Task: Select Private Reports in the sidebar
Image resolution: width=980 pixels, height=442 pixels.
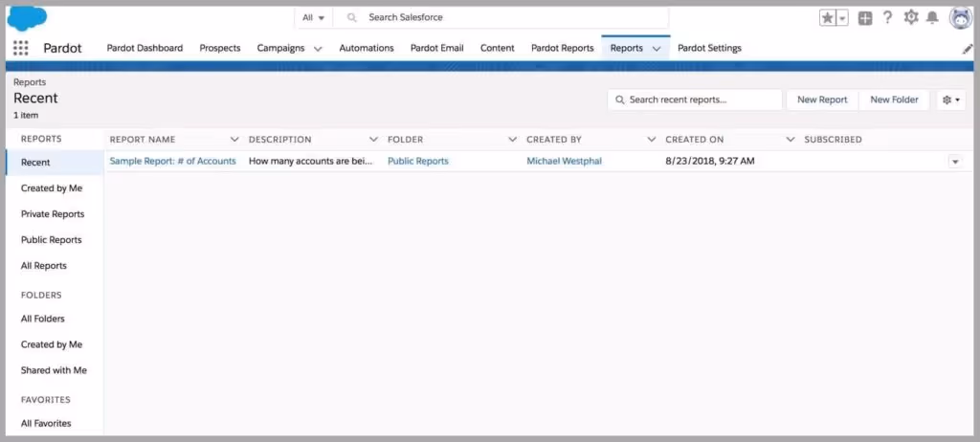Action: [55, 214]
